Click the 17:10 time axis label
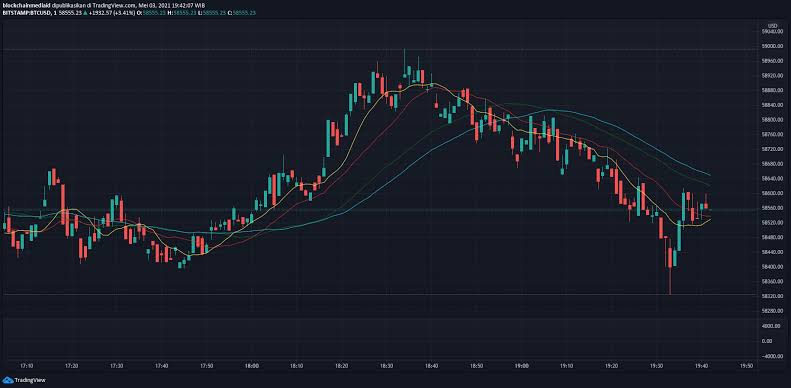 tap(27, 365)
